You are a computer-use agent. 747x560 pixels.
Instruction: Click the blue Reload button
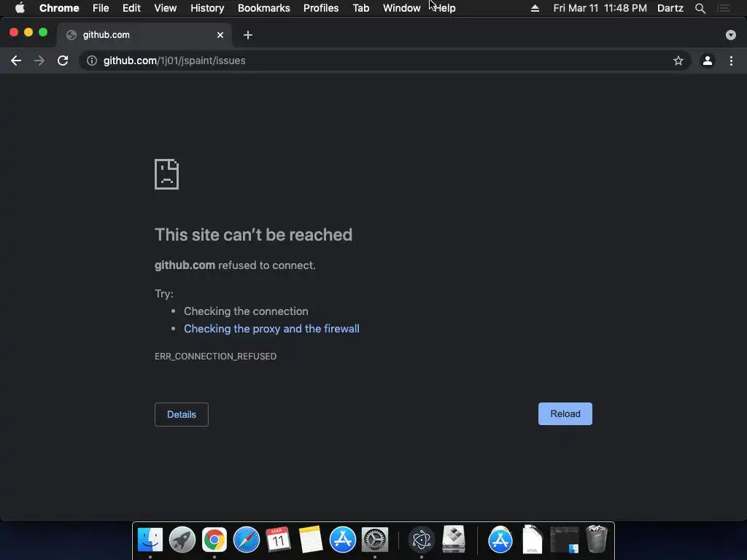[565, 414]
